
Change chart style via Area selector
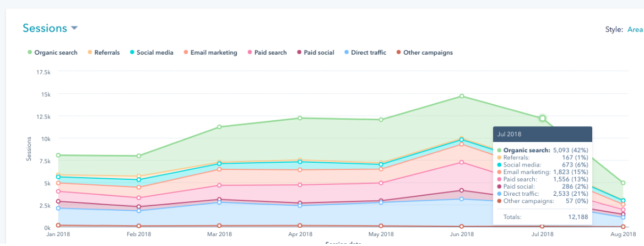pos(635,30)
